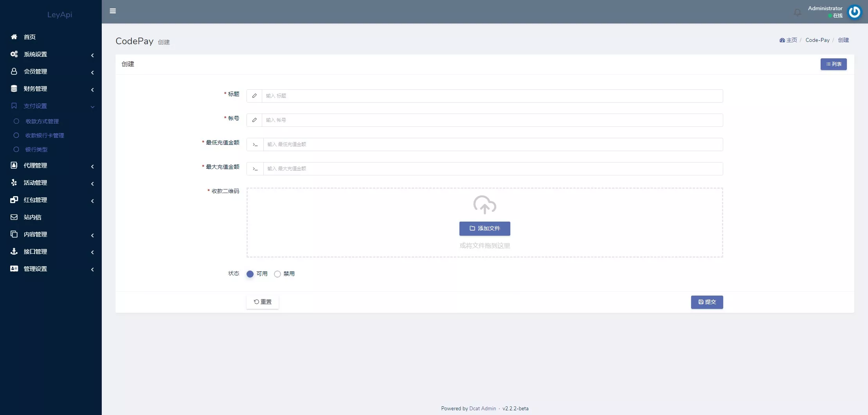Click the cloud upload icon
868x415 pixels.
(484, 205)
